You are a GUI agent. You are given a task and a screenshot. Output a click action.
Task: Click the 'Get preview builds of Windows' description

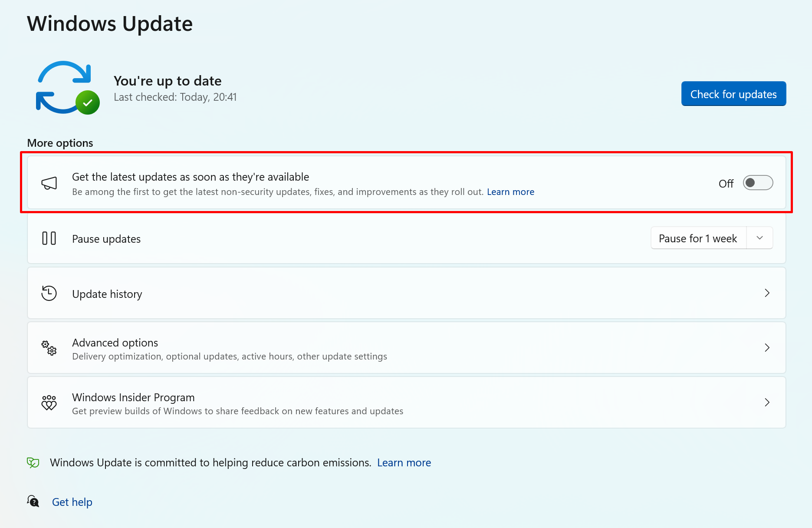(x=237, y=411)
